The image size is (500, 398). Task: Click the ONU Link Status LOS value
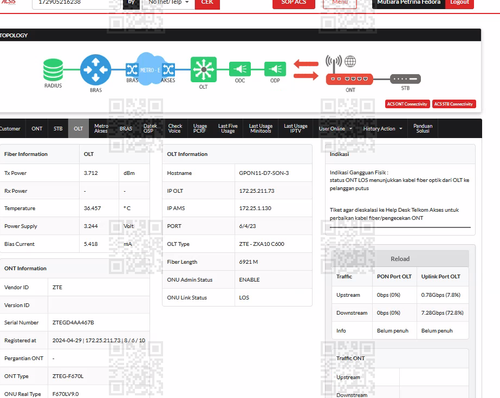244,298
